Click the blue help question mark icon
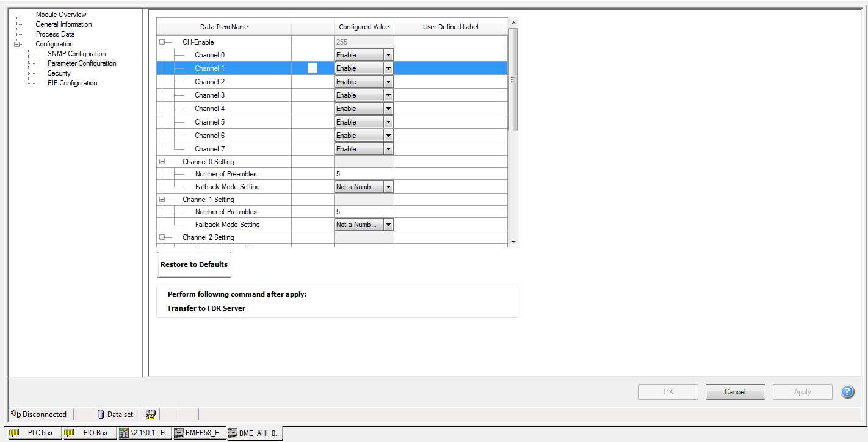868x442 pixels. point(847,392)
